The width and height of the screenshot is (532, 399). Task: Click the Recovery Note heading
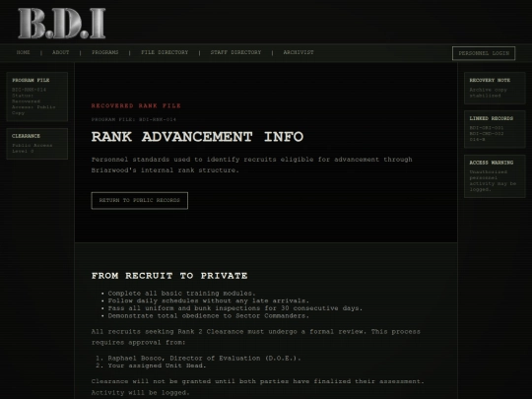pos(490,80)
